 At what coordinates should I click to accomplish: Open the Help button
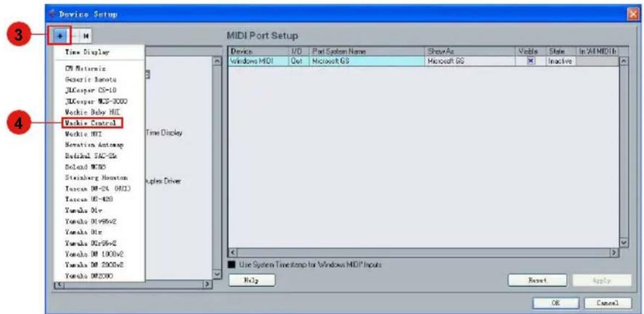coord(252,280)
